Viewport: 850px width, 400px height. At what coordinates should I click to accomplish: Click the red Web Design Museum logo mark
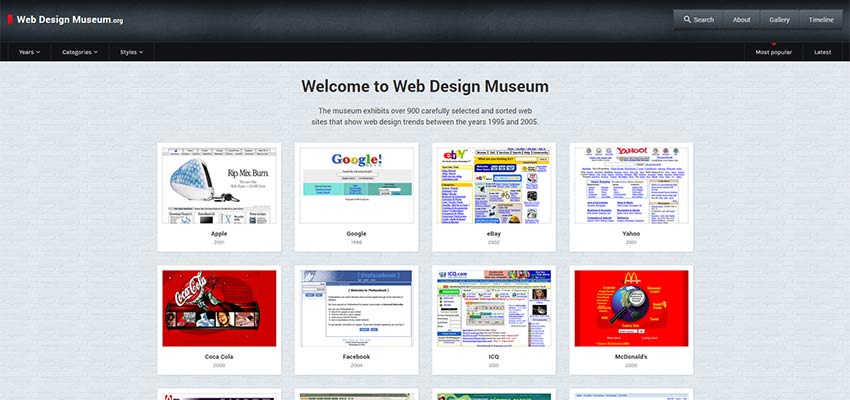(10, 20)
